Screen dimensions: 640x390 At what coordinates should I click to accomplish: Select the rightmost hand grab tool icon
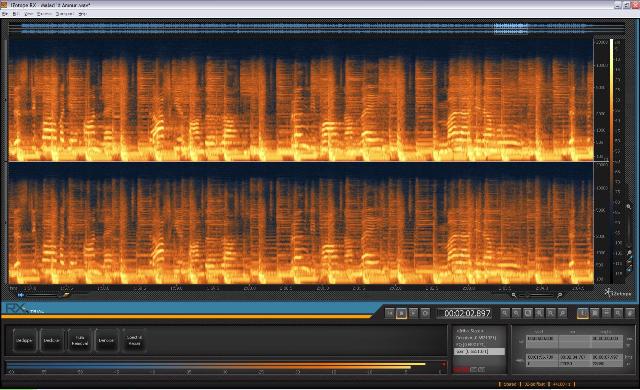[x=630, y=313]
